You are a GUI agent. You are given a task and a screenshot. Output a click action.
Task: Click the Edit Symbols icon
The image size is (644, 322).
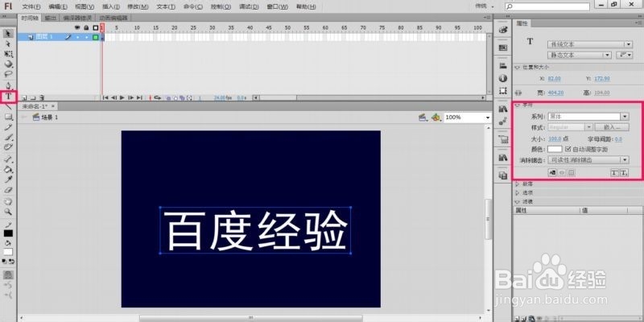436,118
